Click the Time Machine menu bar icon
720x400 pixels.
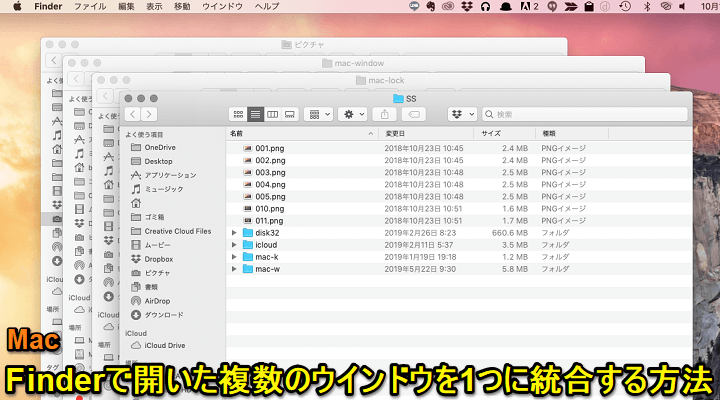[x=625, y=6]
